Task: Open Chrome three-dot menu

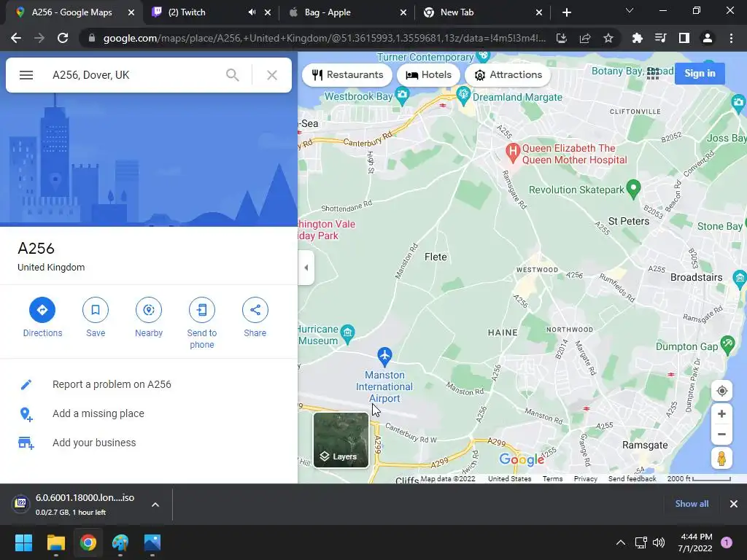Action: tap(731, 38)
